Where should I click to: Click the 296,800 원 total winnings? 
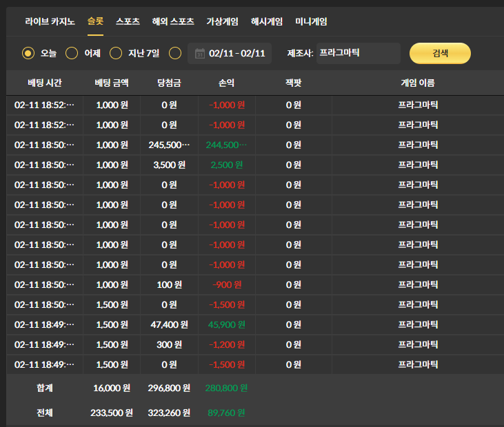coord(169,388)
